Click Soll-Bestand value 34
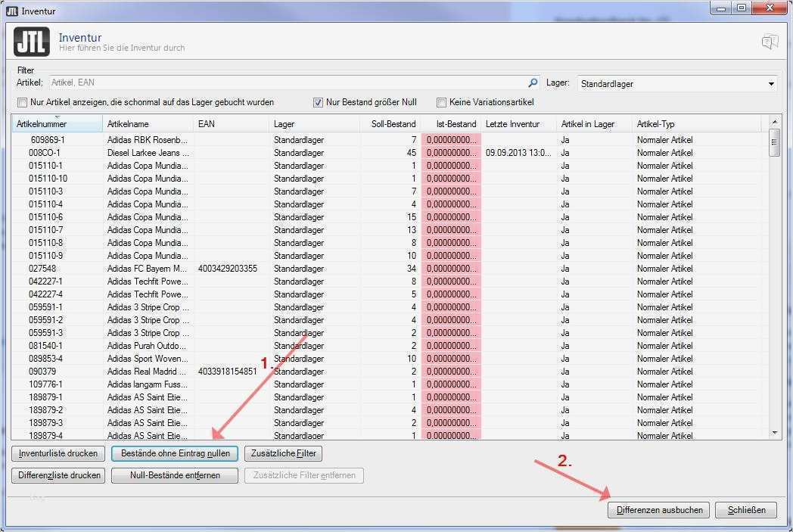Screen dimensions: 793x532 click(412, 269)
